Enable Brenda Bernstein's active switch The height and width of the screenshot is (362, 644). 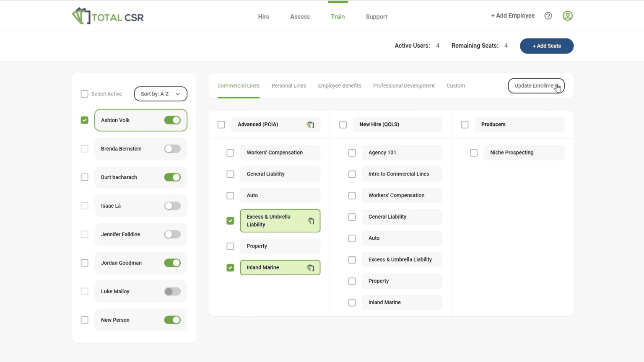pyautogui.click(x=172, y=149)
